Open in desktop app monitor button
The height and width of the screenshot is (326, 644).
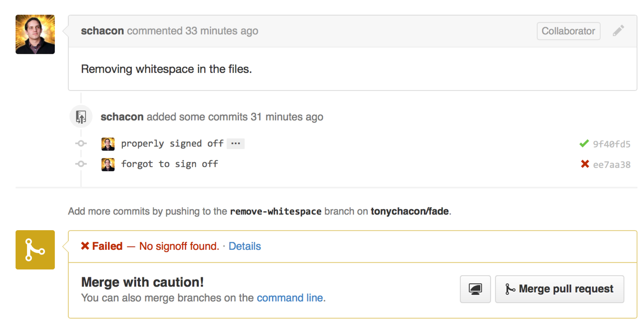[475, 289]
